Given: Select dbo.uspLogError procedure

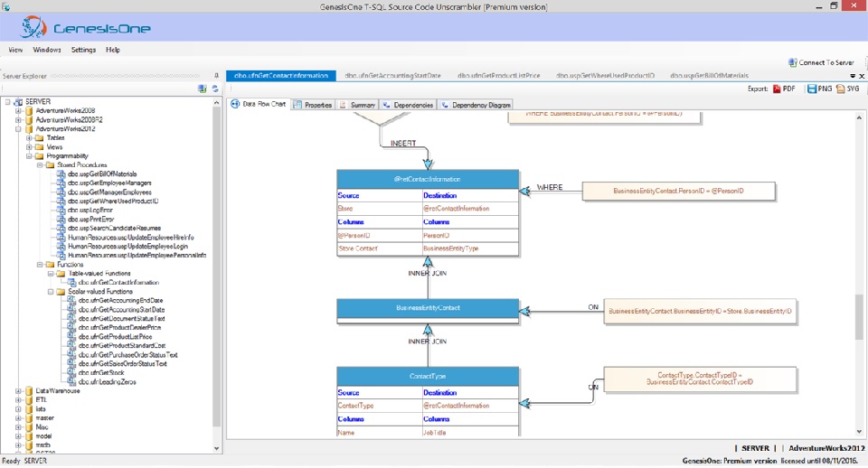Looking at the screenshot, I should 90,211.
